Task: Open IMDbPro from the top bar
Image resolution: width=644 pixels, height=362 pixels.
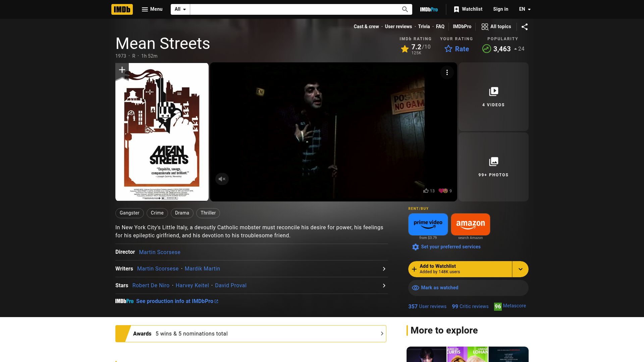Action: tap(429, 9)
